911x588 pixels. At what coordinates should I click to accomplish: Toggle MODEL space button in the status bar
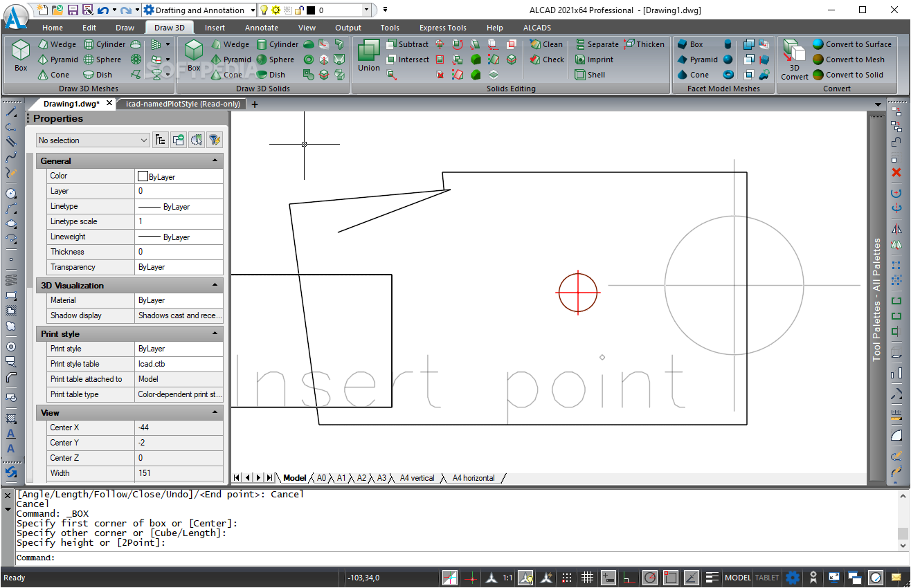coord(737,578)
